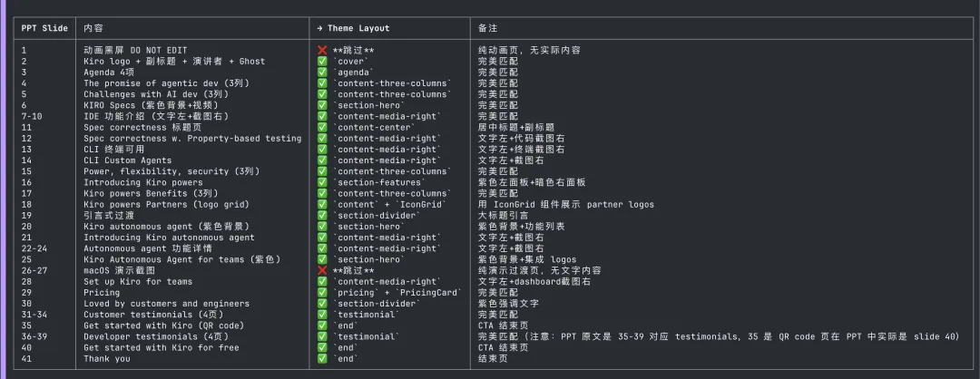Click the green check in the CLI Custom Agents row
This screenshot has width=980, height=379.
coord(322,160)
